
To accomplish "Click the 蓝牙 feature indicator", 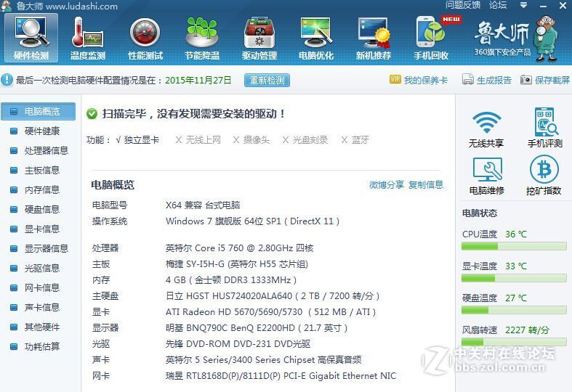I will tap(355, 140).
